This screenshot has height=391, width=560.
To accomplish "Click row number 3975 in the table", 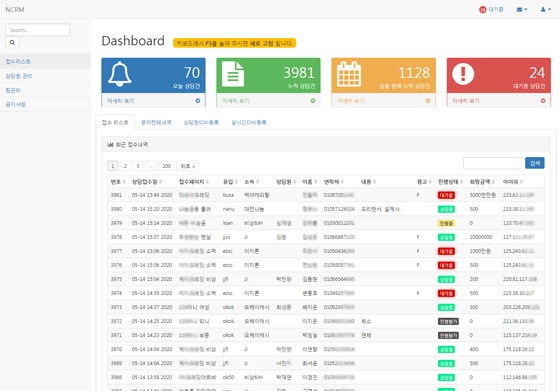I will 116,279.
